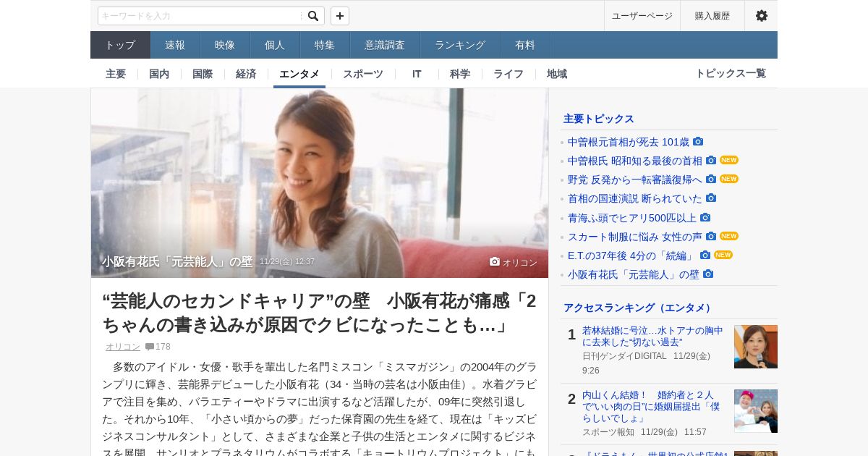Viewport: 868px width, 456px height.
Task: Open sidebar headline 小阪有花氏「元芸能人」の壁
Action: [x=634, y=274]
